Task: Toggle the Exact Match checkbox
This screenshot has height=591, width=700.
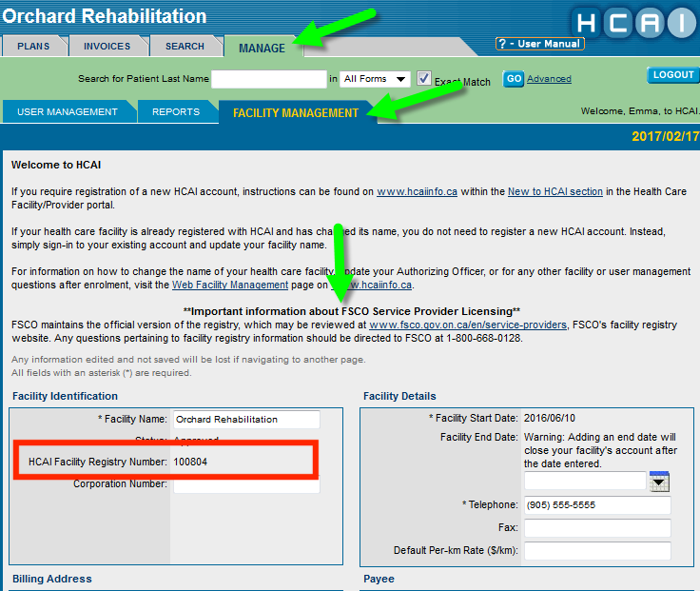Action: 424,78
